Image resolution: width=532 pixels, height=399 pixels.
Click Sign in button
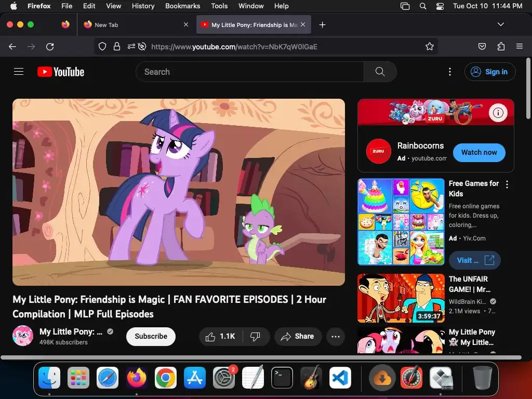(490, 72)
